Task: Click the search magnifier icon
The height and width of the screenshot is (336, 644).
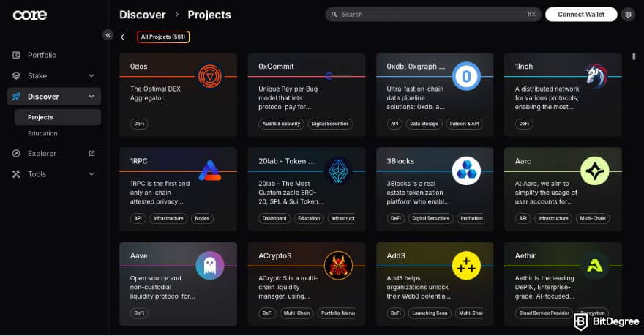Action: click(x=334, y=15)
